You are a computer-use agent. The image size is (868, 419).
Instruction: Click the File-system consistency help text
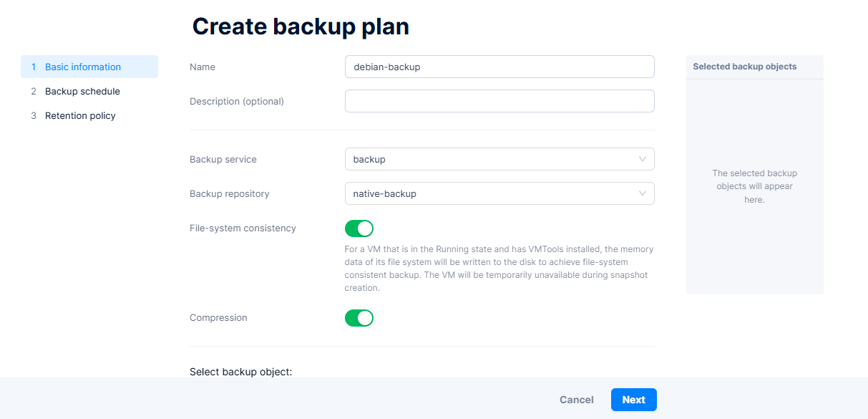499,269
